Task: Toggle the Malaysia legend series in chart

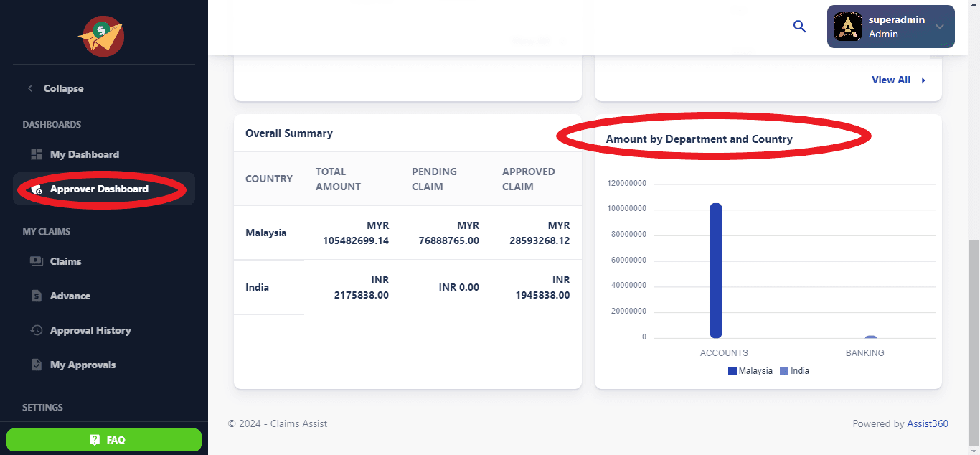Action: tap(750, 371)
